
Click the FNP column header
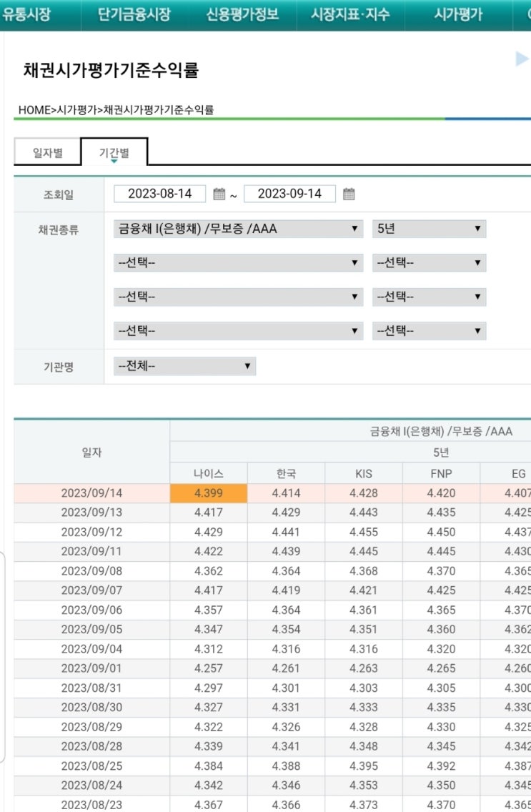pos(442,474)
